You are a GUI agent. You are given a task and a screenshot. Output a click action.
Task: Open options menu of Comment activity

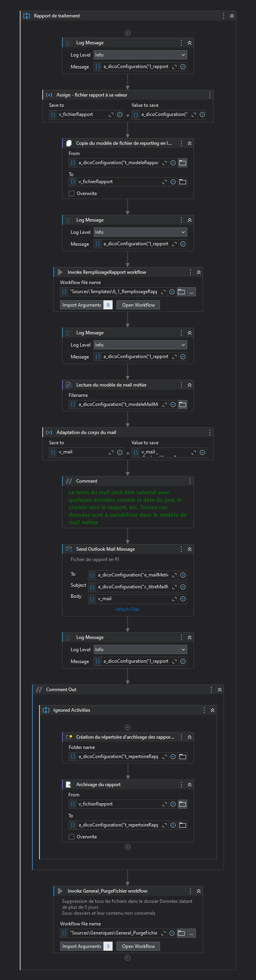[x=190, y=481]
